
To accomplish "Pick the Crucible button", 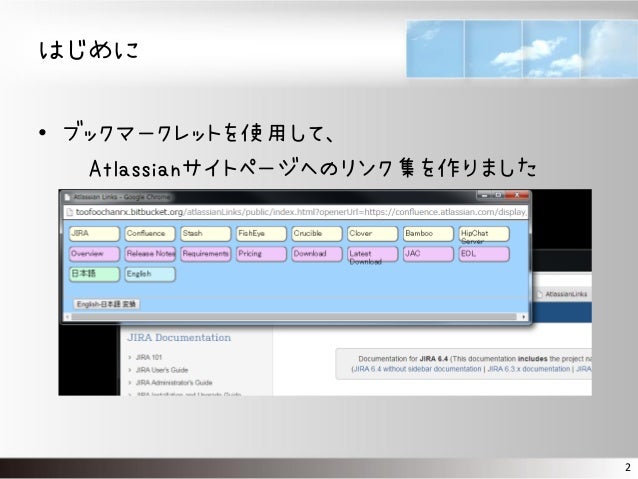I will pyautogui.click(x=317, y=234).
